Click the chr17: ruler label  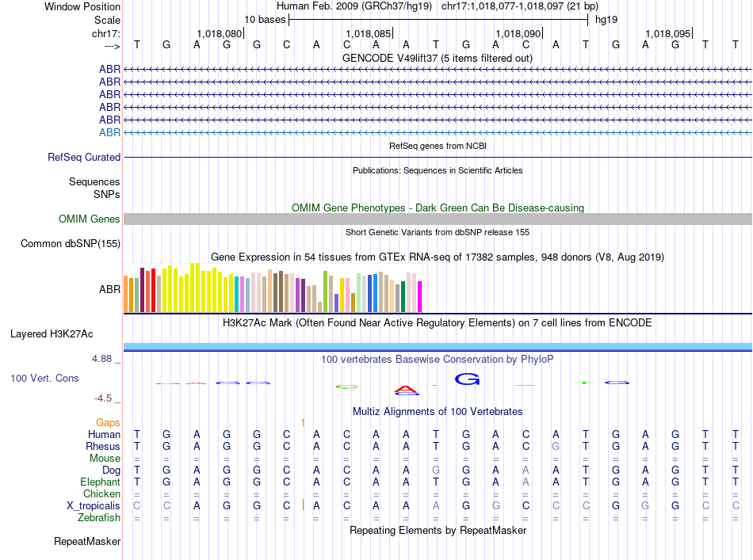(105, 33)
